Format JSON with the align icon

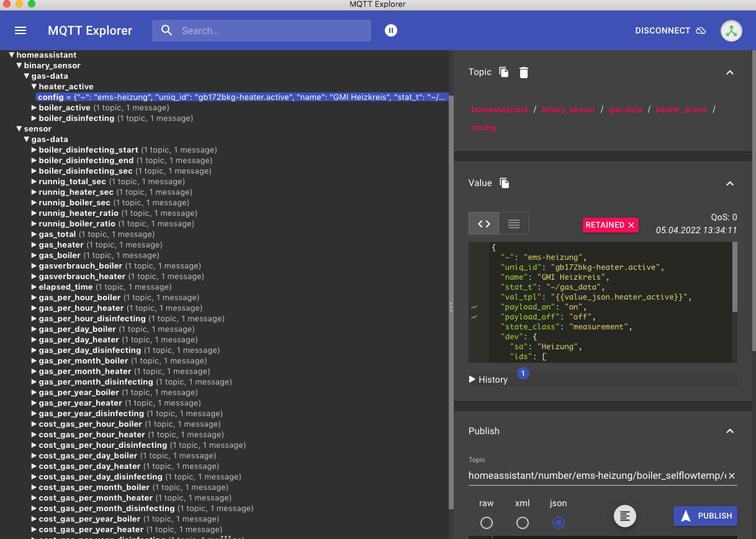pyautogui.click(x=625, y=515)
